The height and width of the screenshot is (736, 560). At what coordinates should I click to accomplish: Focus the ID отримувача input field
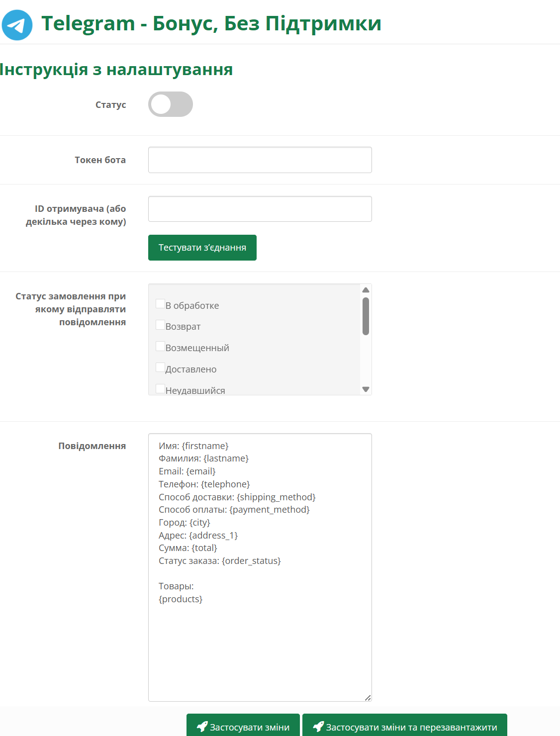click(x=260, y=209)
